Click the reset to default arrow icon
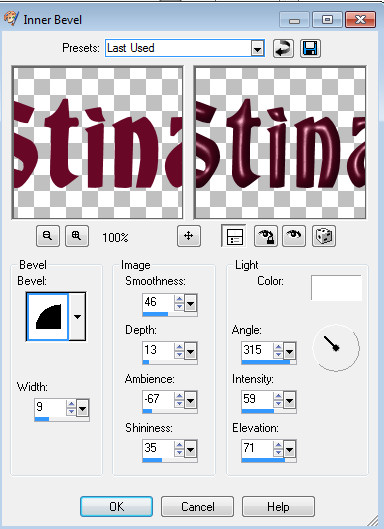Viewport: 384px width, 529px height. pos(283,49)
